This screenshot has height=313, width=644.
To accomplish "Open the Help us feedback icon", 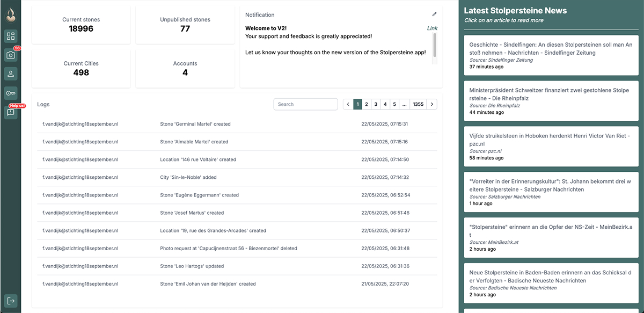I will tap(11, 112).
